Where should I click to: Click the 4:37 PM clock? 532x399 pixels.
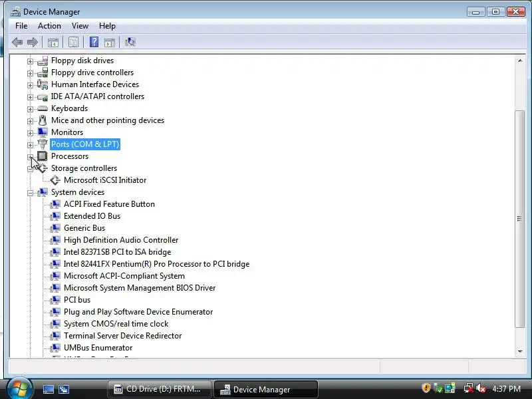point(506,388)
